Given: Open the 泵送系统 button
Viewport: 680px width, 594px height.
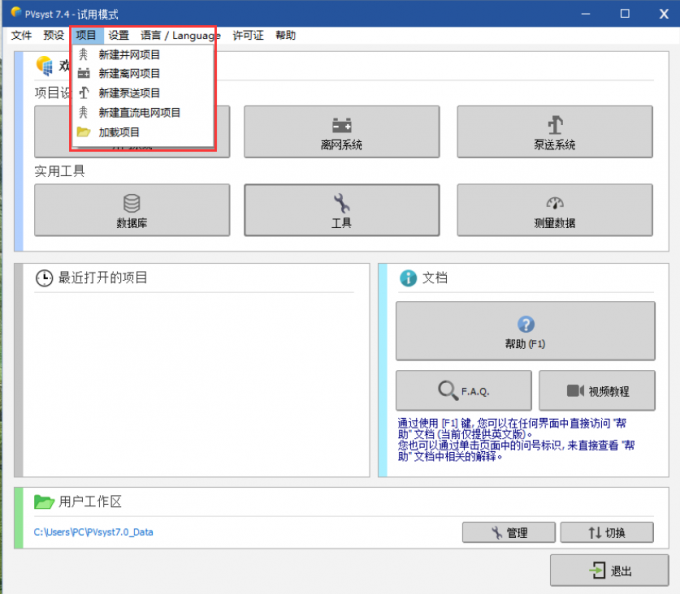Looking at the screenshot, I should (x=555, y=131).
